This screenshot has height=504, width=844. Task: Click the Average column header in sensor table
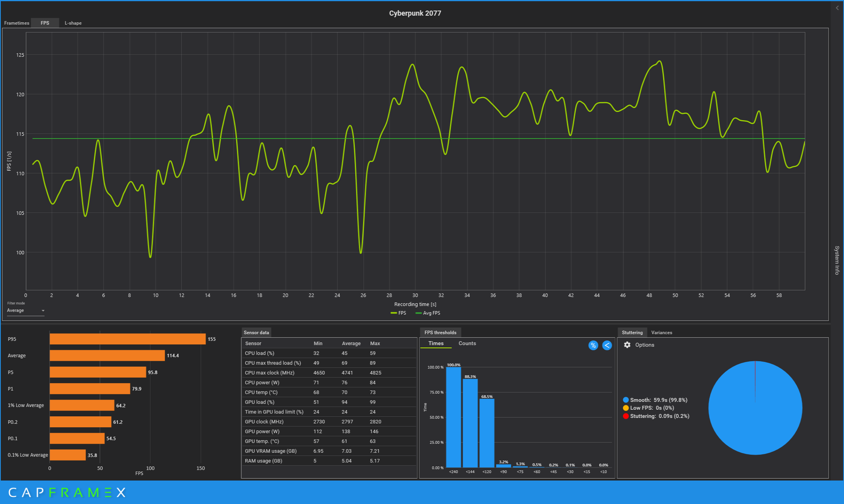[351, 343]
